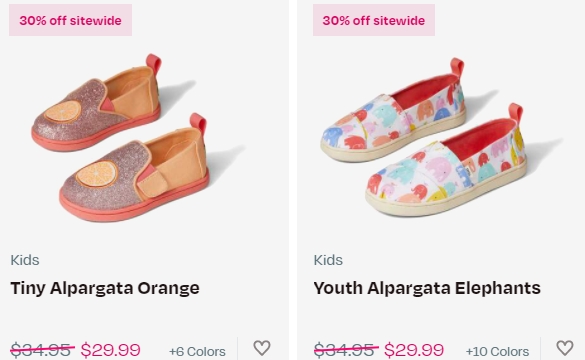Click the crossed-out $34.95 price on elephants card
Viewport: 585px width, 360px height.
345,350
